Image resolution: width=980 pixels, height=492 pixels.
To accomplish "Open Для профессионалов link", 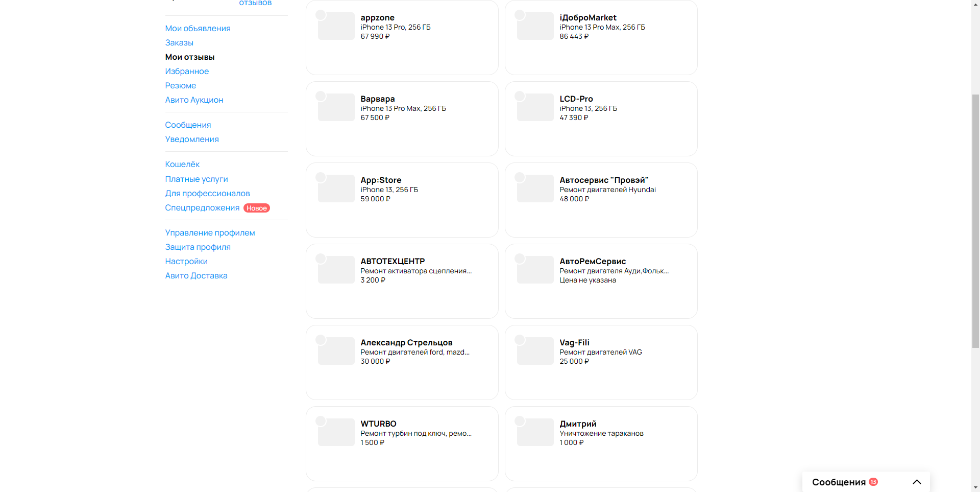I will [207, 193].
